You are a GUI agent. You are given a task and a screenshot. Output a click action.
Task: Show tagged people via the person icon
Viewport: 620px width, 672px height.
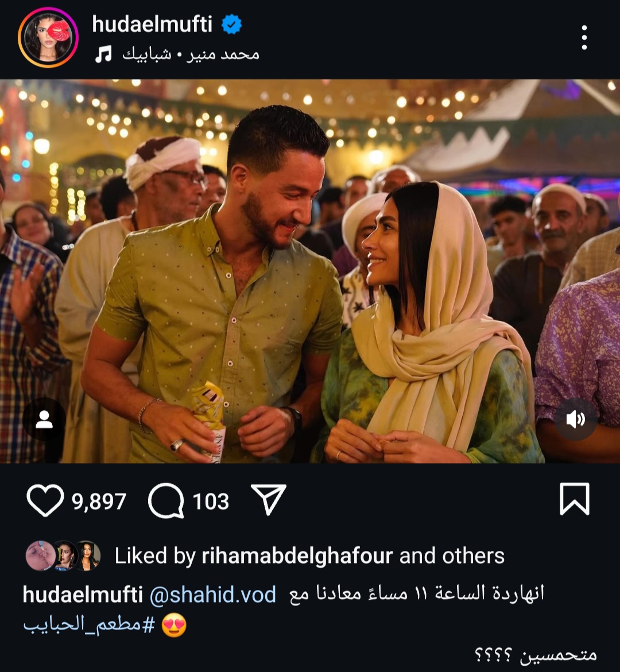44,419
